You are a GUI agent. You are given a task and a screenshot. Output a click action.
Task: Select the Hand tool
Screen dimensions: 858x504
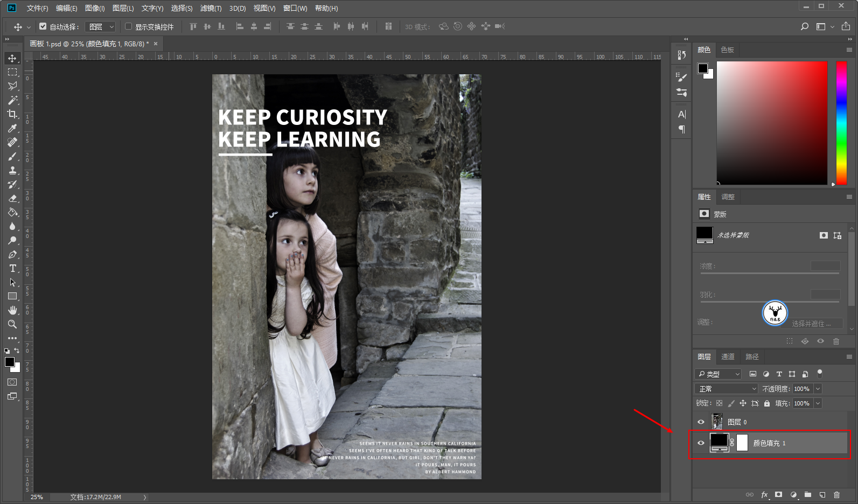12,310
